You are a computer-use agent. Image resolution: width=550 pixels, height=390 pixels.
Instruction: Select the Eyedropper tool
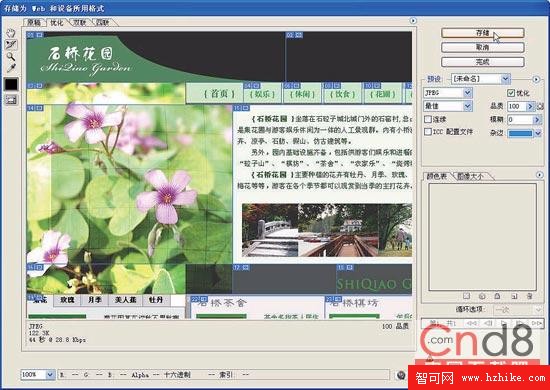pyautogui.click(x=11, y=68)
